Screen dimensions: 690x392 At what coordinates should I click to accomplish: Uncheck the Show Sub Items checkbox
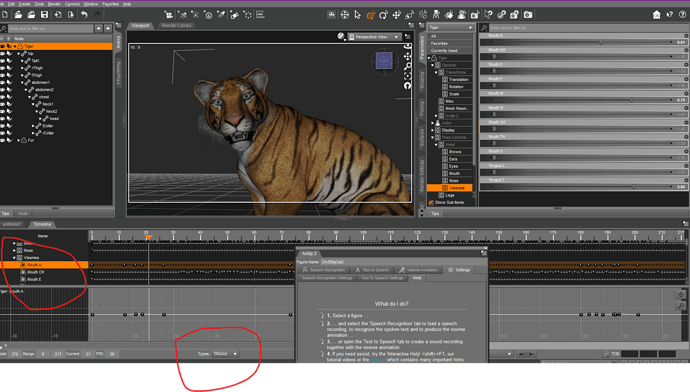(431, 203)
